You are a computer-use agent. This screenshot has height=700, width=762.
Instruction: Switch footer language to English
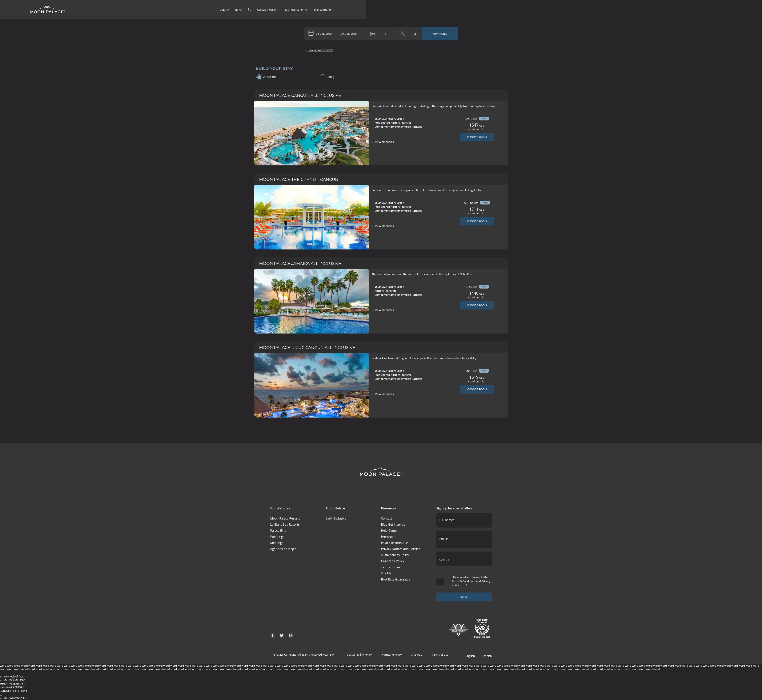click(x=470, y=656)
